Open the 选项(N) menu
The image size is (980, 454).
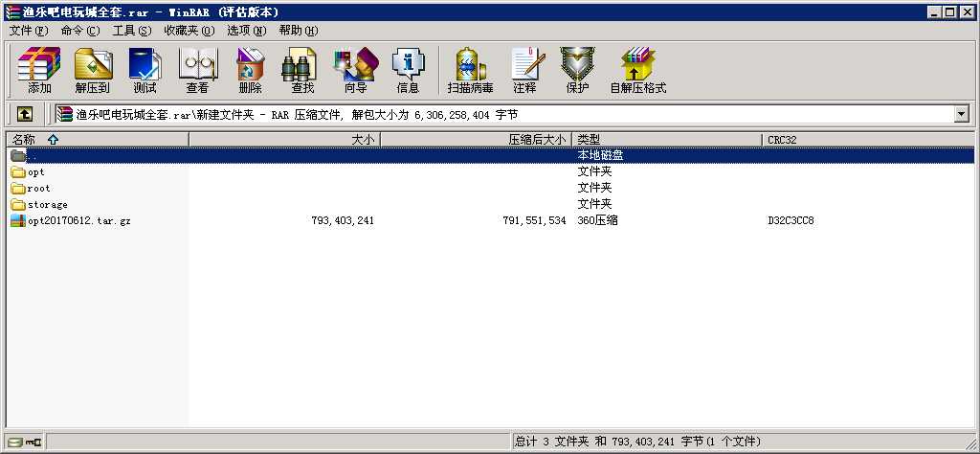point(246,30)
